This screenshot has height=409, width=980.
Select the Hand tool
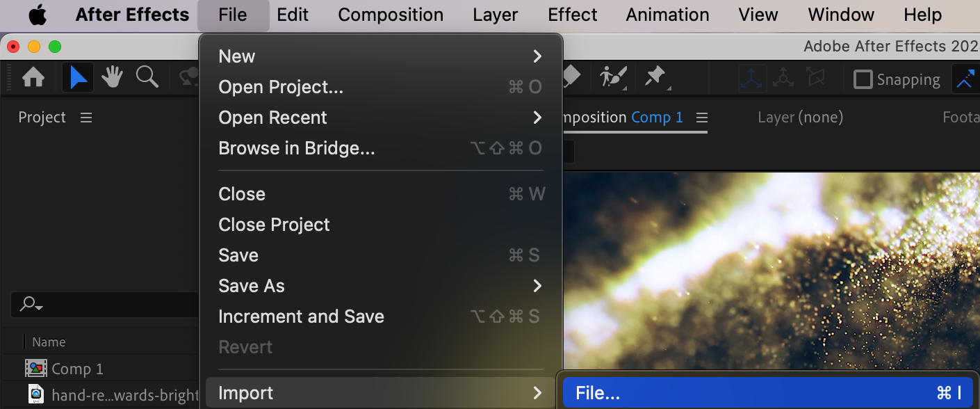click(x=112, y=77)
